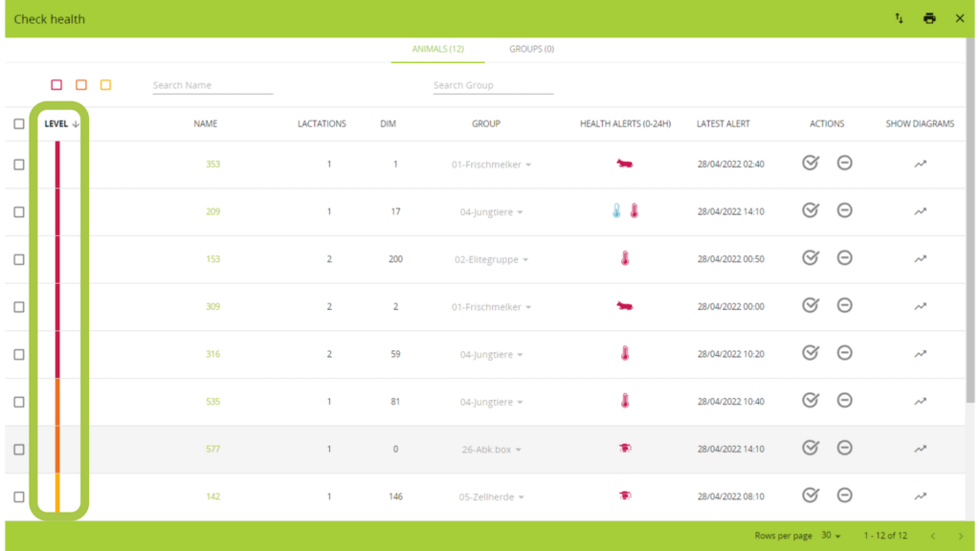The width and height of the screenshot is (980, 551).
Task: Dismiss the alert for animal 309
Action: pyautogui.click(x=844, y=305)
